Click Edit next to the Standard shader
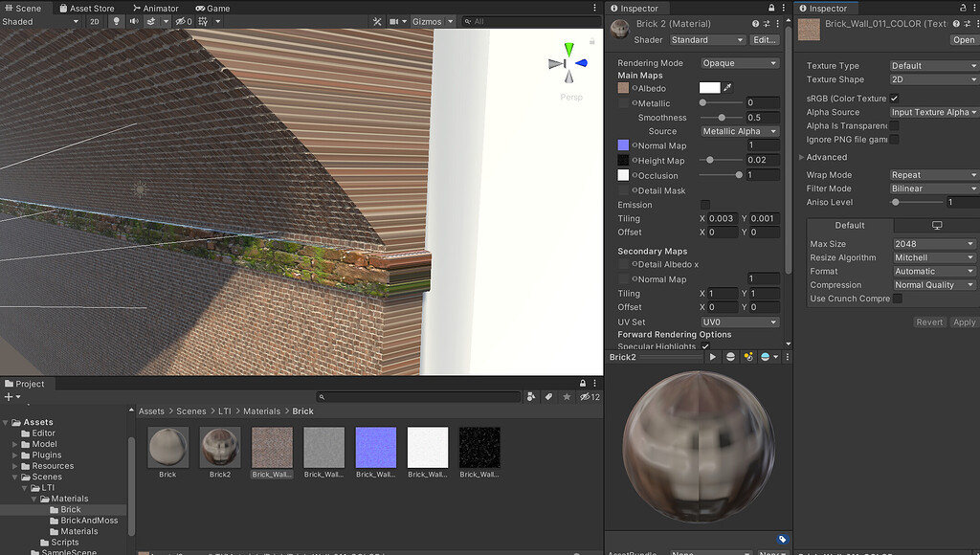Screen dimensions: 980x555 [x=766, y=39]
